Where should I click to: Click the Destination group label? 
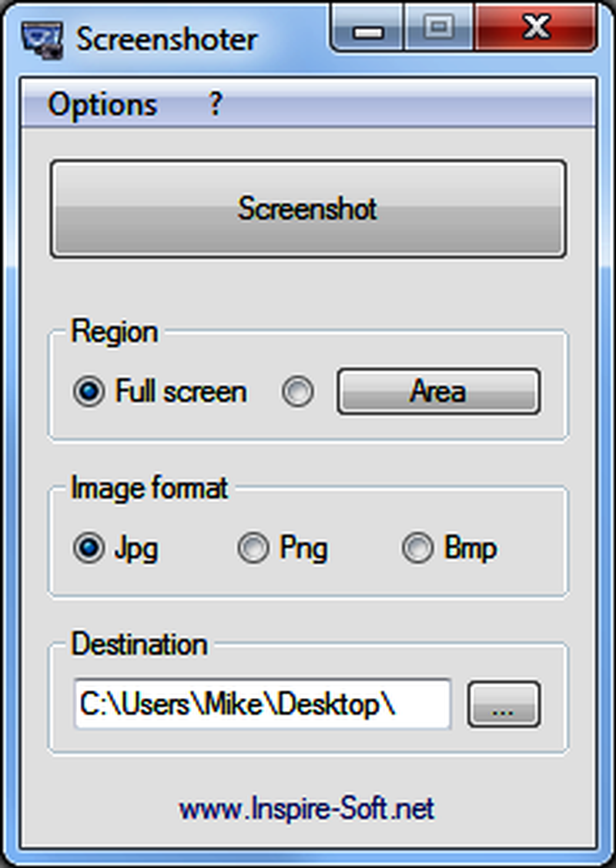pos(139,644)
